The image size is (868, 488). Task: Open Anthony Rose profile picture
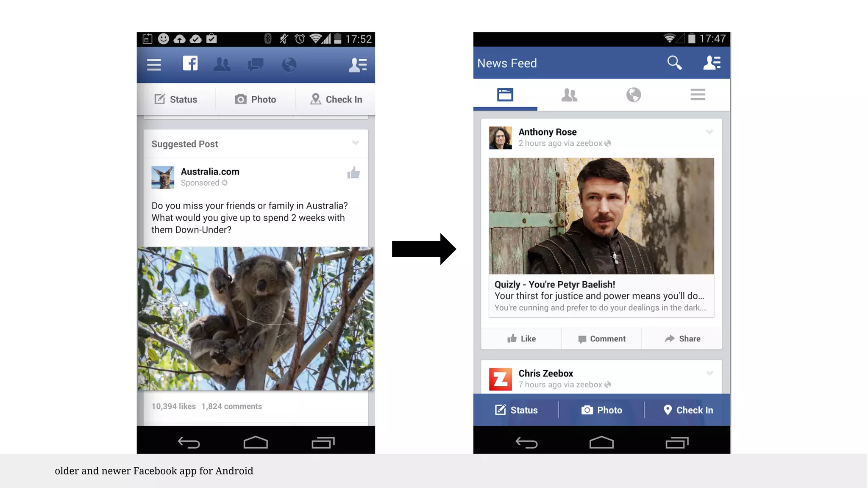pyautogui.click(x=501, y=138)
